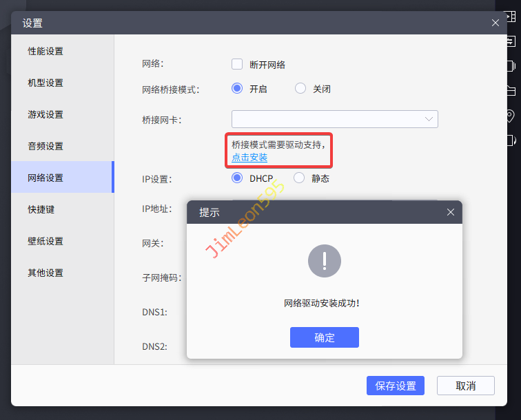Expand the 桥接网卡 dropdown list

coord(334,119)
